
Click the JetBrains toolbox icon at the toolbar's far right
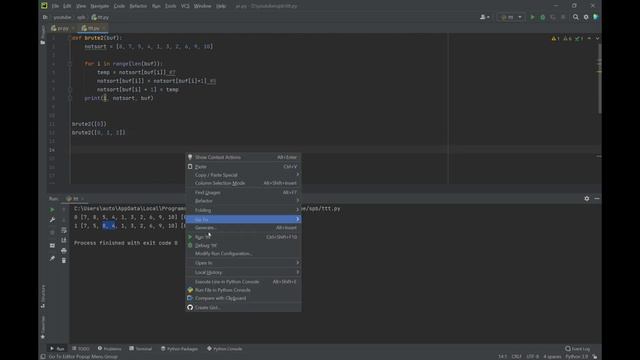596,17
